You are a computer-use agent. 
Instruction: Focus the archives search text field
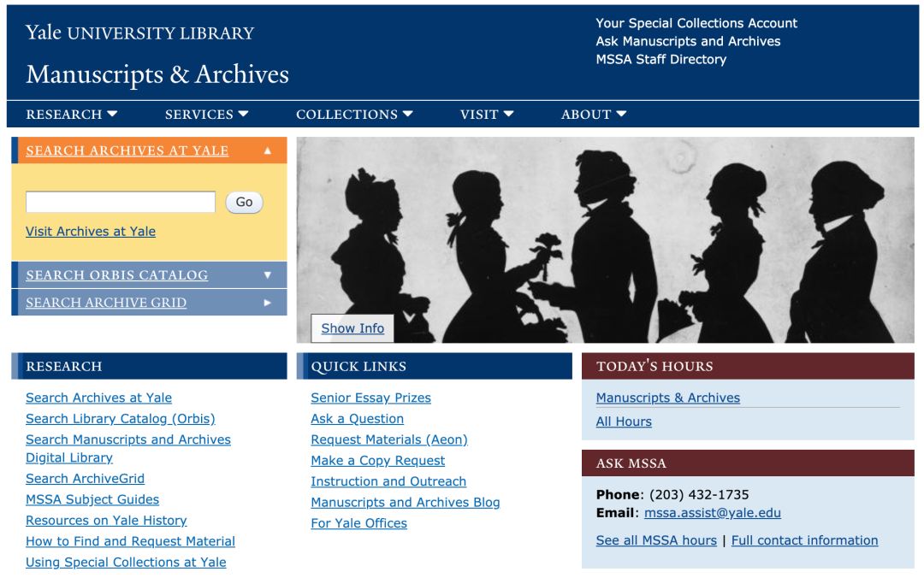(121, 202)
